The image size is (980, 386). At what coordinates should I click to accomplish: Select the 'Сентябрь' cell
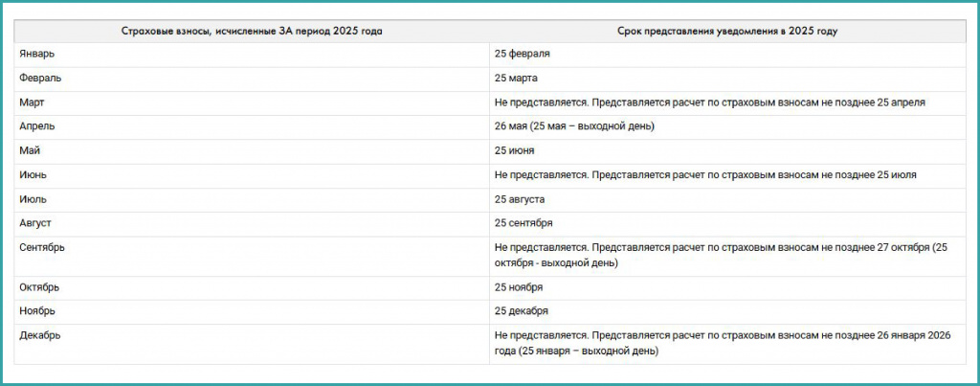(252, 256)
